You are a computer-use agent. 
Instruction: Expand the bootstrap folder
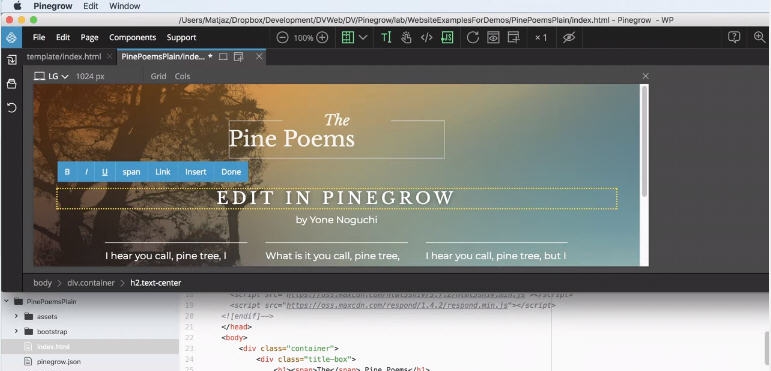tap(16, 331)
